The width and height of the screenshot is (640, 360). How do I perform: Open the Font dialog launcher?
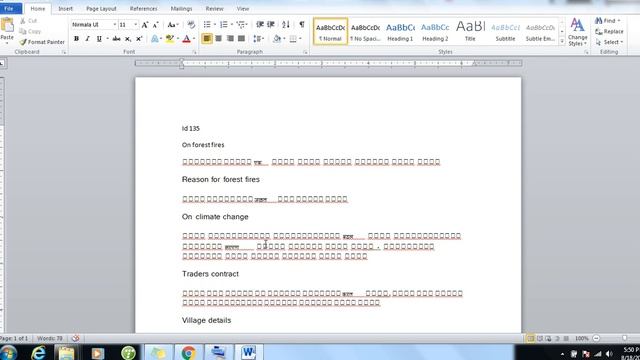coord(194,52)
